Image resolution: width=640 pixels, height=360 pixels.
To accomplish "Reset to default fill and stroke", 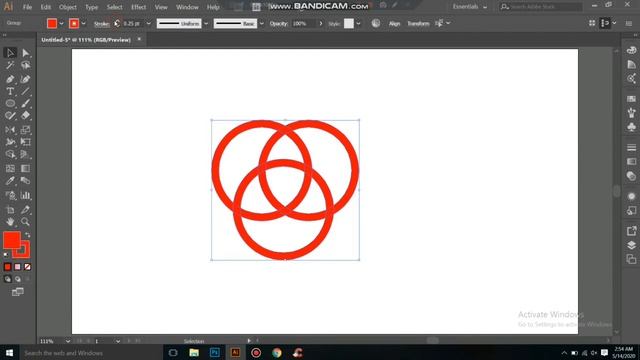I will click(6, 255).
